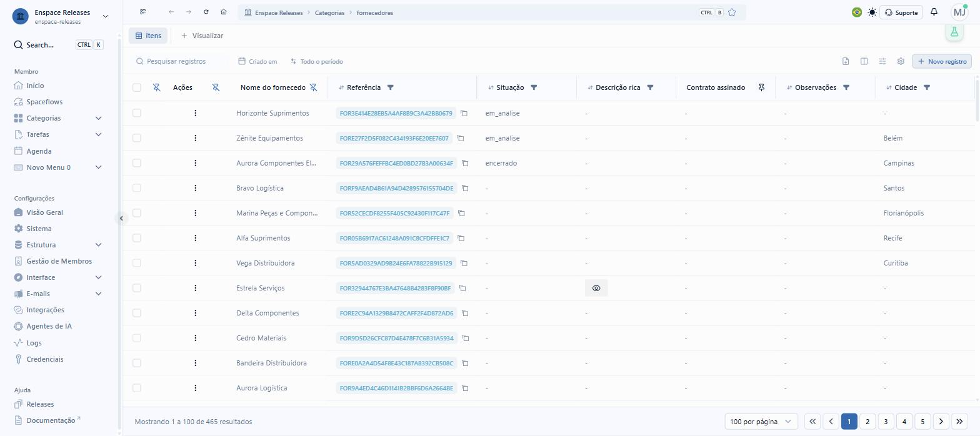
Task: Expand Novo Menu 0 in sidebar
Action: [98, 167]
